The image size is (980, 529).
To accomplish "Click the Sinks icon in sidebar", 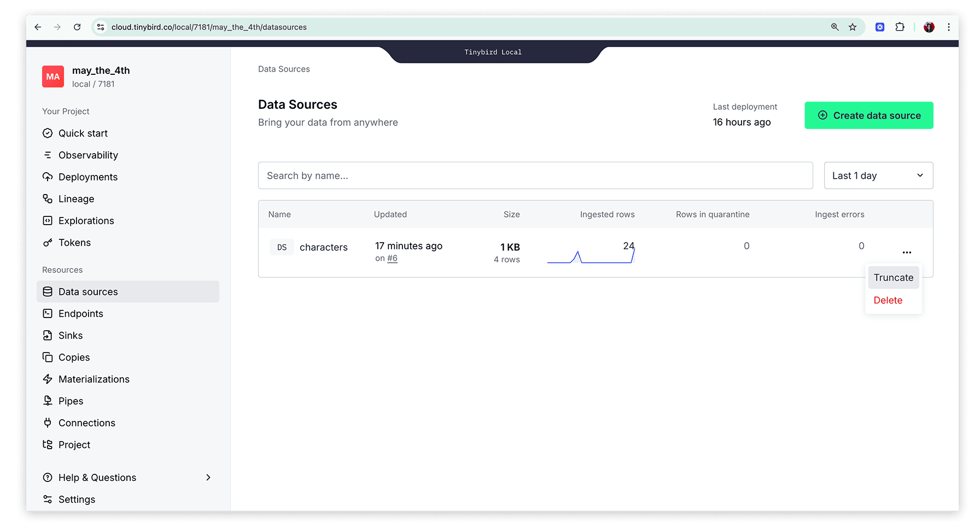I will (x=48, y=336).
